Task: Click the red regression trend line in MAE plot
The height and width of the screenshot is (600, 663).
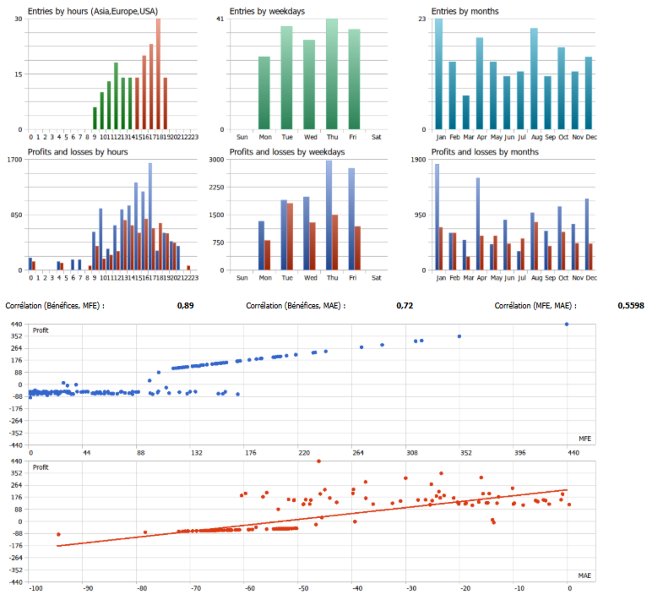Action: point(312,518)
